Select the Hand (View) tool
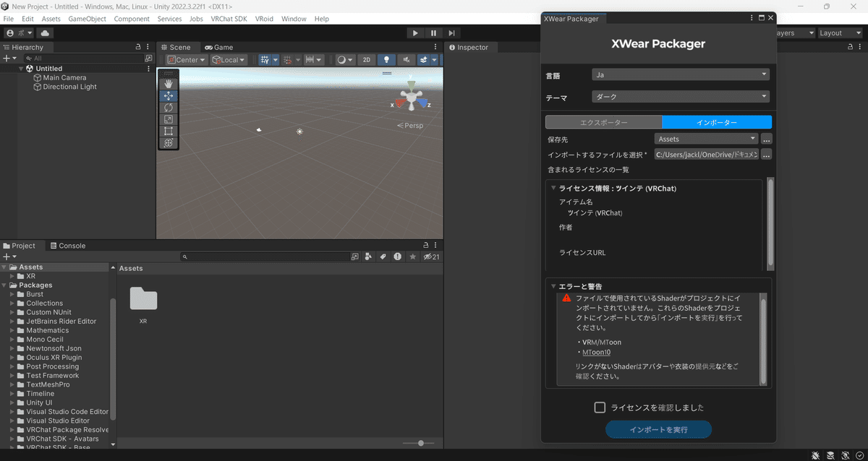868x461 pixels. point(169,84)
